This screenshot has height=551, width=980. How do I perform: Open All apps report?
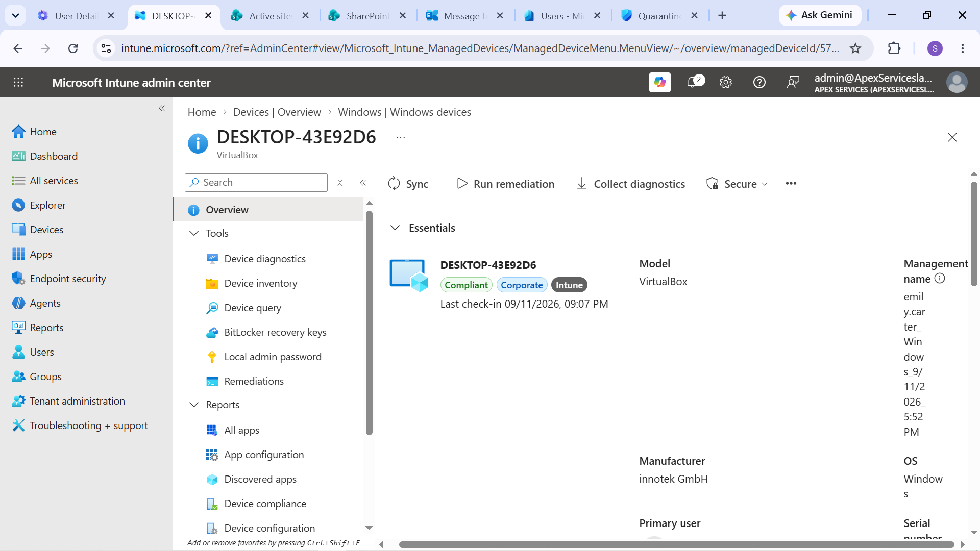coord(241,430)
